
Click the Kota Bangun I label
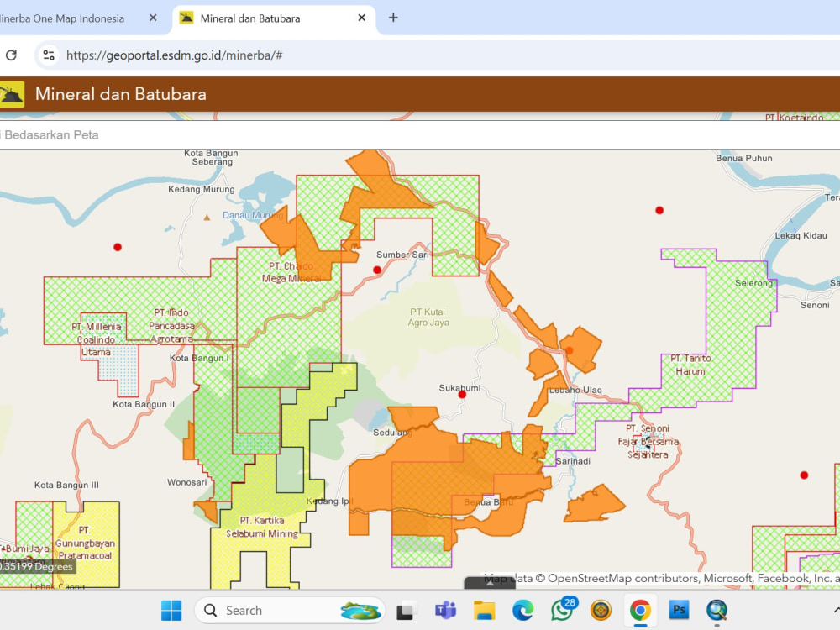click(x=199, y=358)
